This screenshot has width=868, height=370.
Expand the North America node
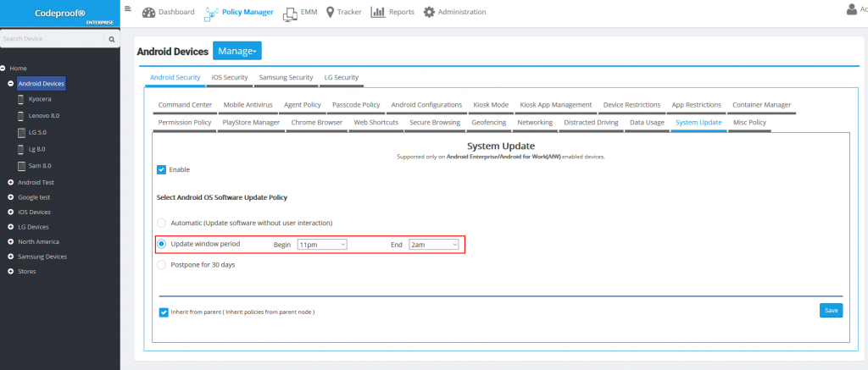pyautogui.click(x=11, y=242)
